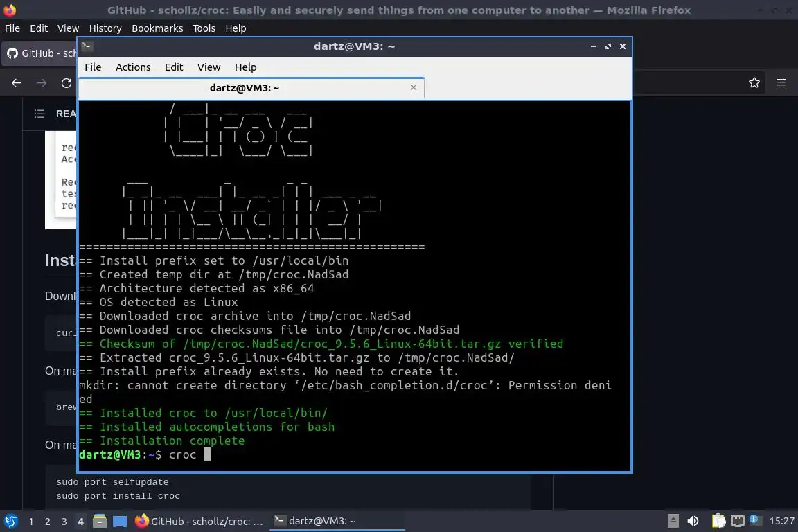Open Firefox hamburger application menu
Screen dimensions: 798x532
point(781,82)
